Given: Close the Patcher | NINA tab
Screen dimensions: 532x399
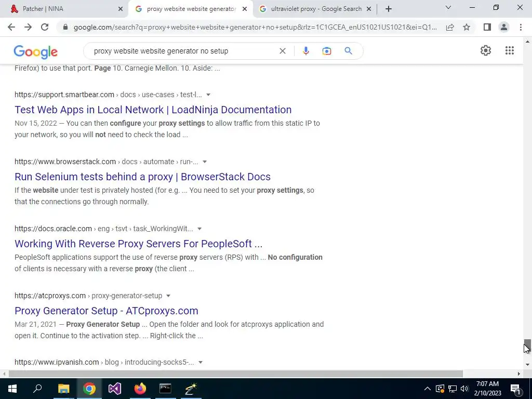Looking at the screenshot, I should point(121,9).
